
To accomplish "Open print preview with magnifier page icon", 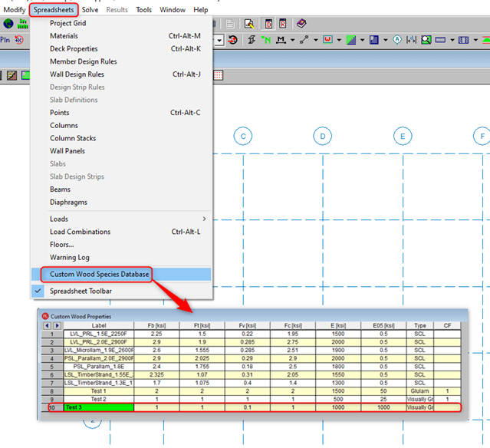I will tap(249, 24).
